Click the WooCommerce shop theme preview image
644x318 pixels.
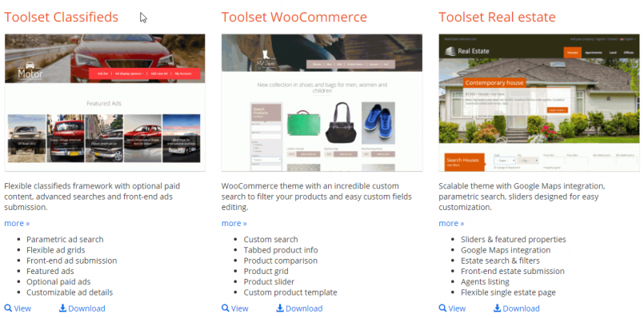(x=322, y=102)
